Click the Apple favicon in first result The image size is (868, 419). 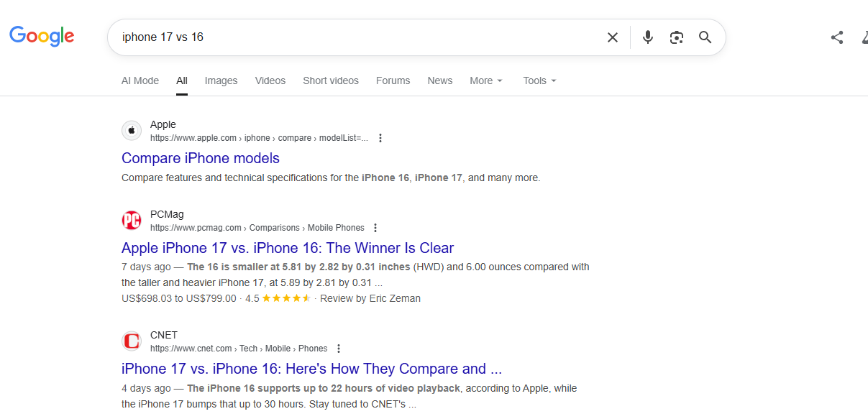(132, 131)
